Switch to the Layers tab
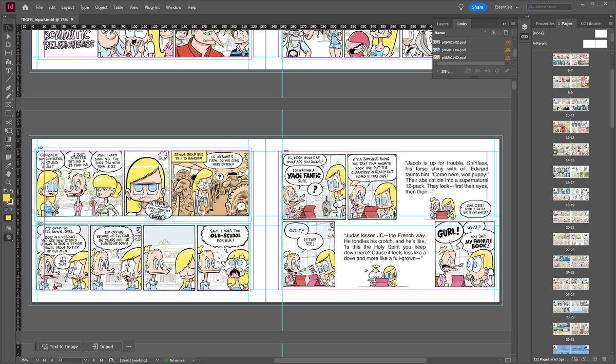616x364 pixels. [x=442, y=24]
